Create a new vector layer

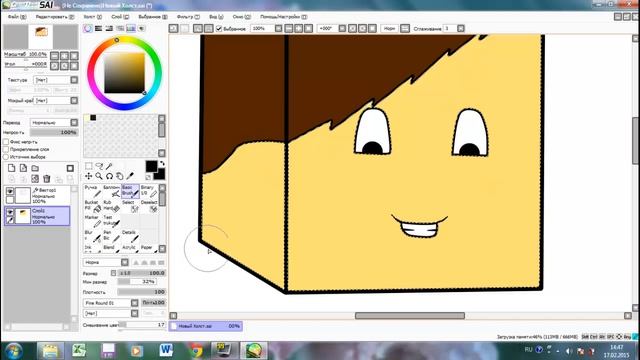[23, 168]
